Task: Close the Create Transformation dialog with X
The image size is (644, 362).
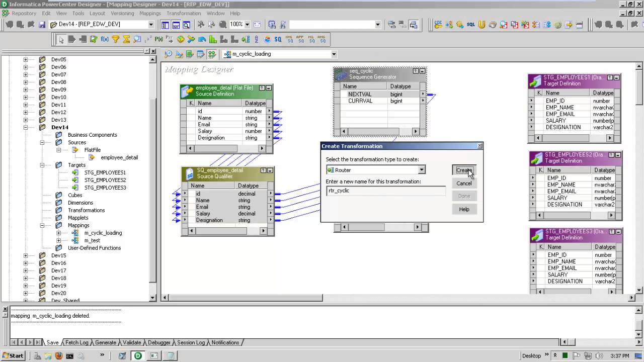Action: [x=479, y=146]
